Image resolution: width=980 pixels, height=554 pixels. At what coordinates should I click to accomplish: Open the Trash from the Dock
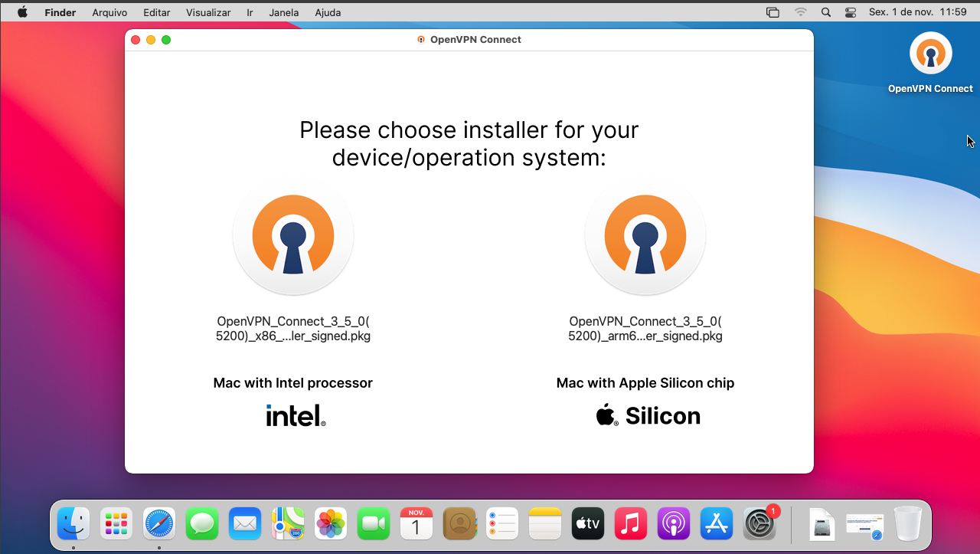pos(908,524)
